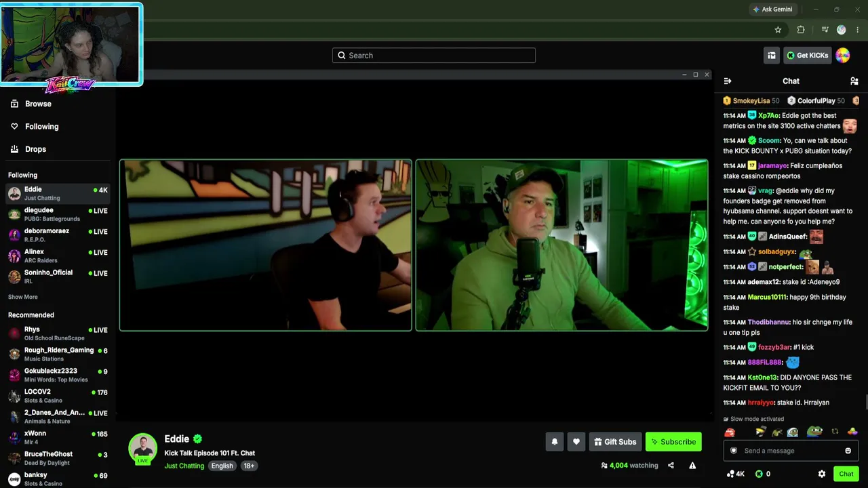Open the browser extensions puzzle icon
868x488 pixels.
[x=801, y=30]
